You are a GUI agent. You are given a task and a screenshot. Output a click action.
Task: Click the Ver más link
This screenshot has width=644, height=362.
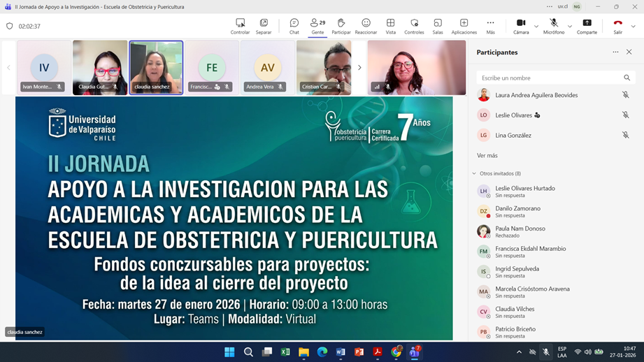487,155
